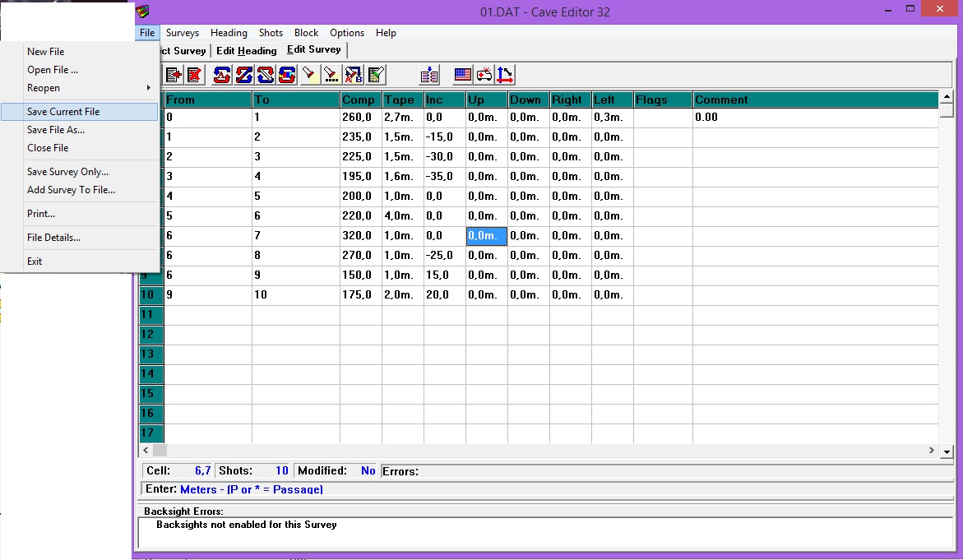Click the A-to-B find and replace icon
Screen dimensions: 963x560
[354, 76]
